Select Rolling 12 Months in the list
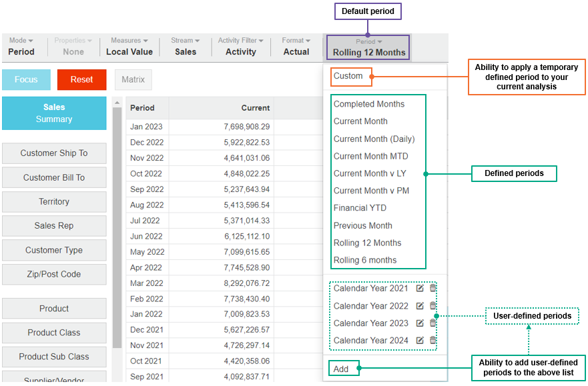The width and height of the screenshot is (588, 386). pyautogui.click(x=367, y=243)
